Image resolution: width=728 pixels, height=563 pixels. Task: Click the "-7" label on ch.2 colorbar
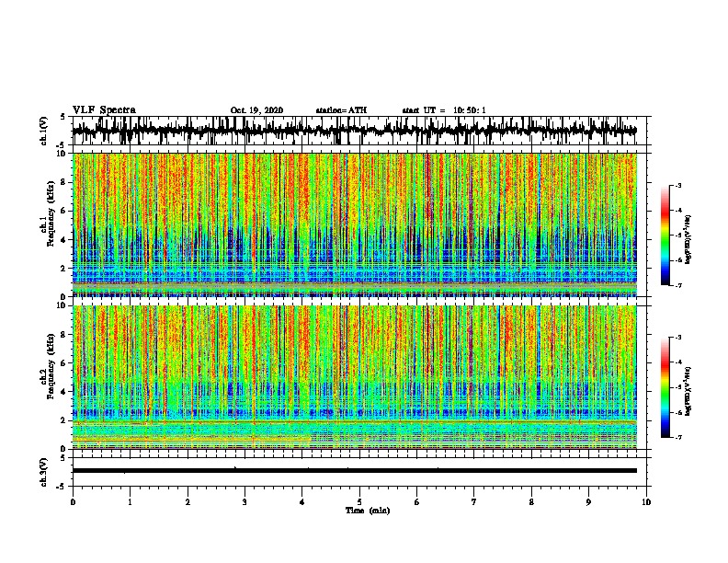678,438
